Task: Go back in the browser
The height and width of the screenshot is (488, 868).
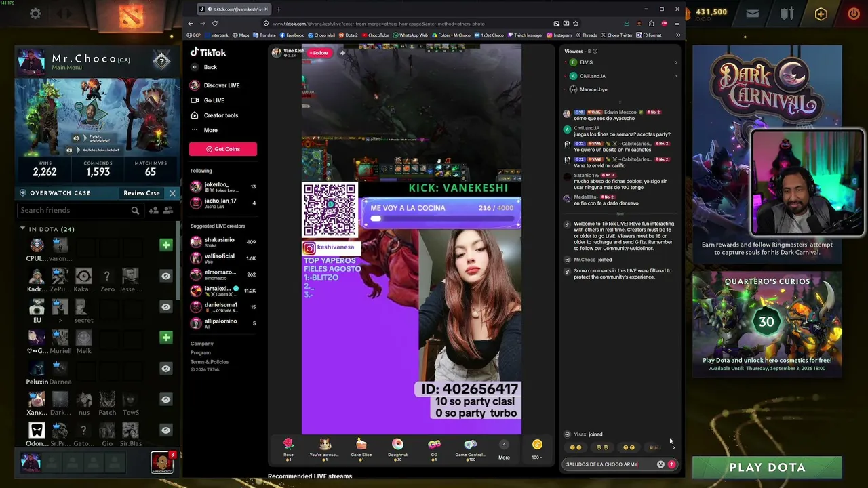Action: 189,23
